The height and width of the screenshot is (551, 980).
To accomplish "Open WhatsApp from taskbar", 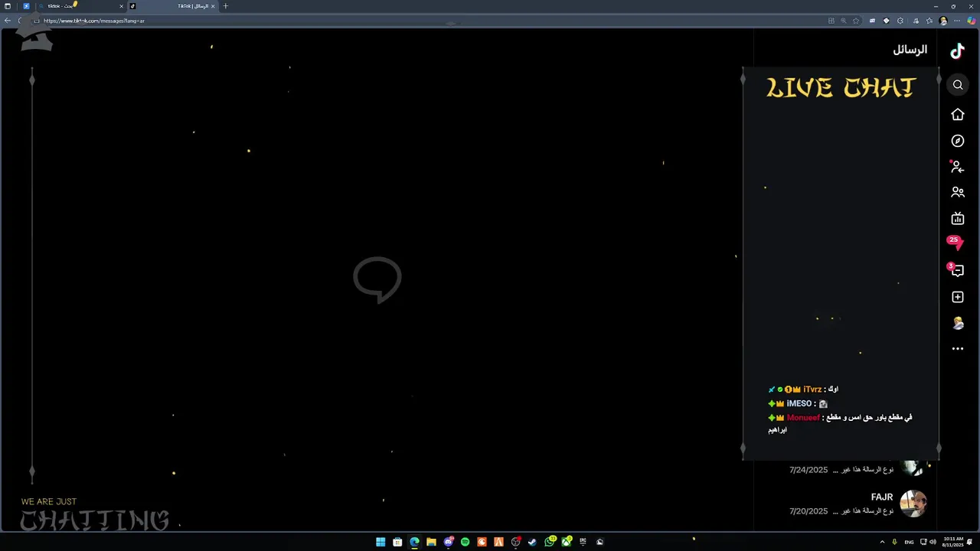I will click(550, 542).
